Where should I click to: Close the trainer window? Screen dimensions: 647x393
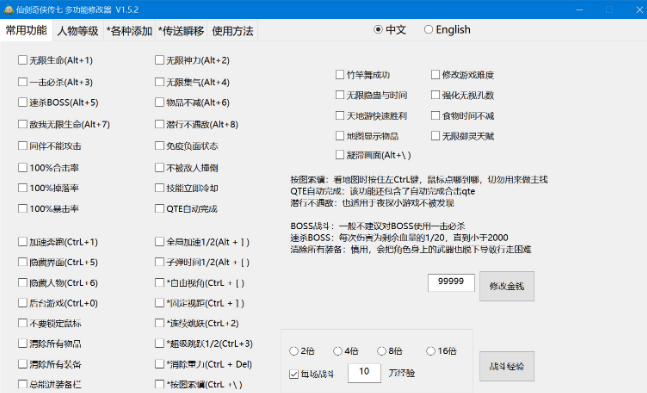point(639,9)
